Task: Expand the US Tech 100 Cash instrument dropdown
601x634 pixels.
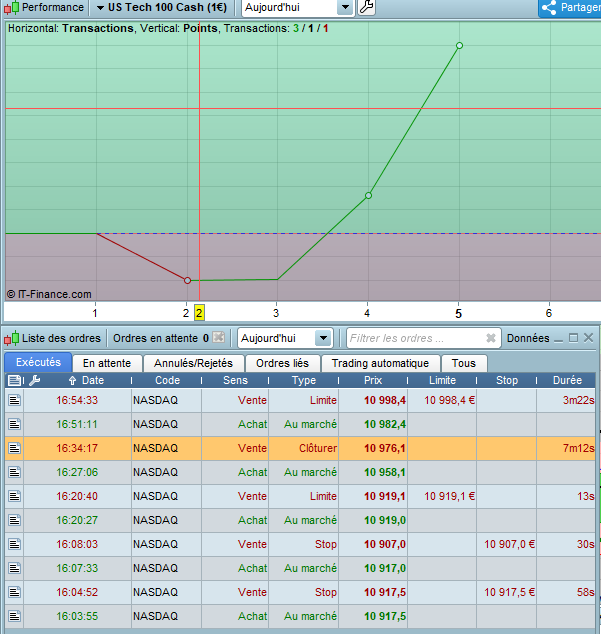Action: (x=100, y=8)
